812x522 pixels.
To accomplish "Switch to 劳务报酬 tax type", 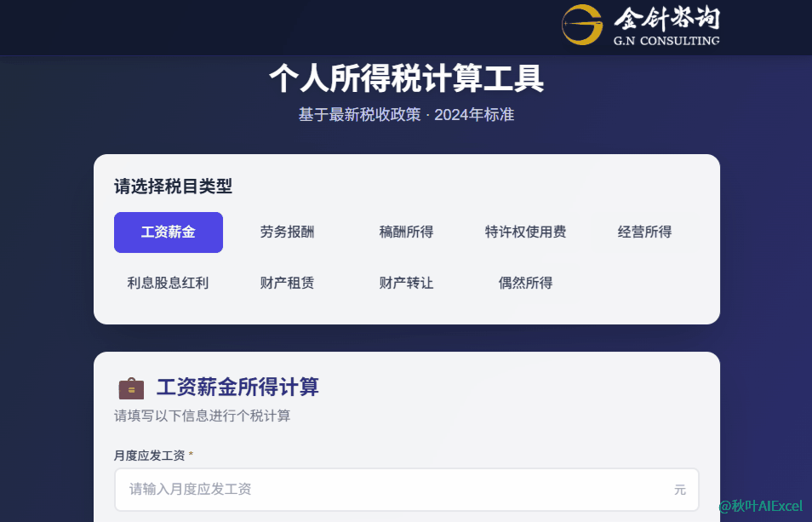I will (288, 232).
